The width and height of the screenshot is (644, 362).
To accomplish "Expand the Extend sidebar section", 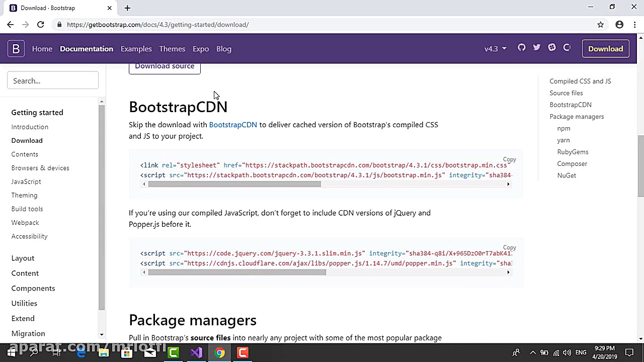I will pos(23,318).
